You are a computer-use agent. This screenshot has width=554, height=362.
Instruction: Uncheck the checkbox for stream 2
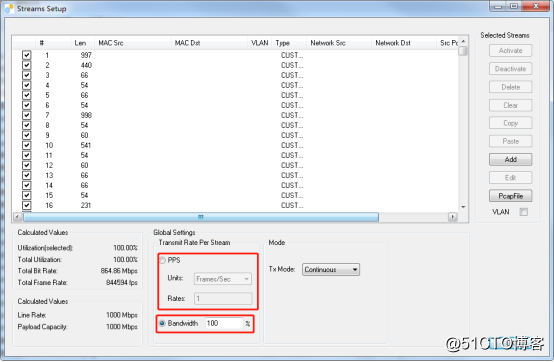pos(26,65)
